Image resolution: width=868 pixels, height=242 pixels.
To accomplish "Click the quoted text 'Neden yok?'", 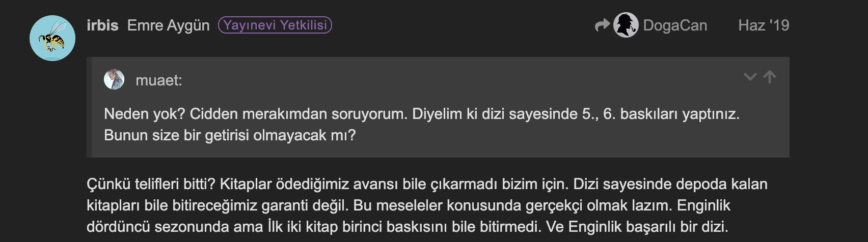I will (x=145, y=114).
